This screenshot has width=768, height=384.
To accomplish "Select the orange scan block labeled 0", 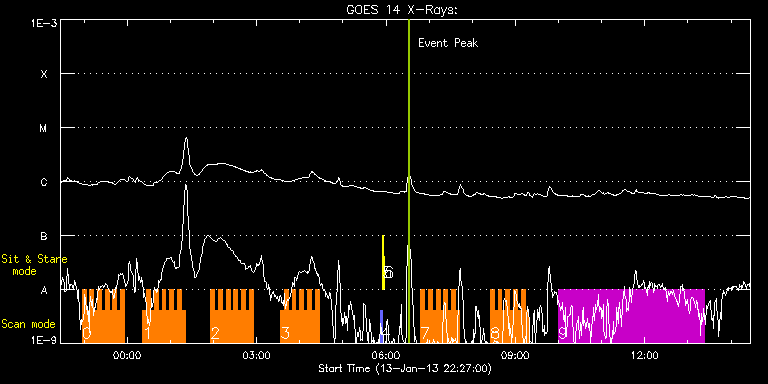I will pyautogui.click(x=103, y=316).
